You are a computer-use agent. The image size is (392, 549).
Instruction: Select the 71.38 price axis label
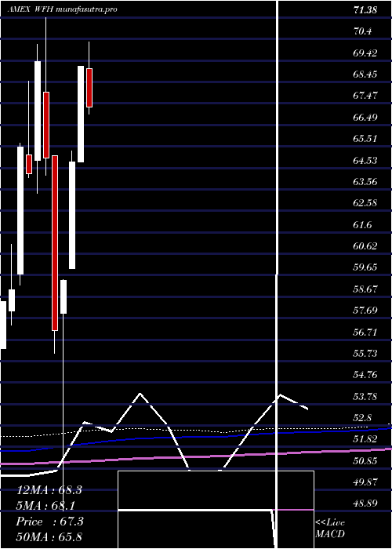click(365, 9)
